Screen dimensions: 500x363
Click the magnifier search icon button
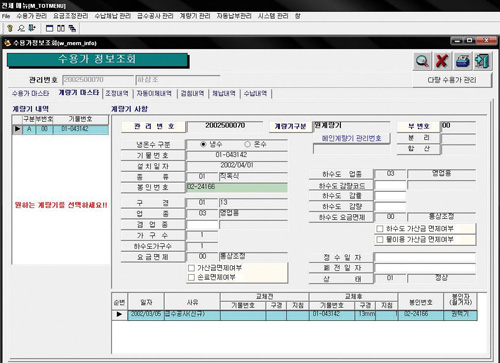(x=422, y=61)
